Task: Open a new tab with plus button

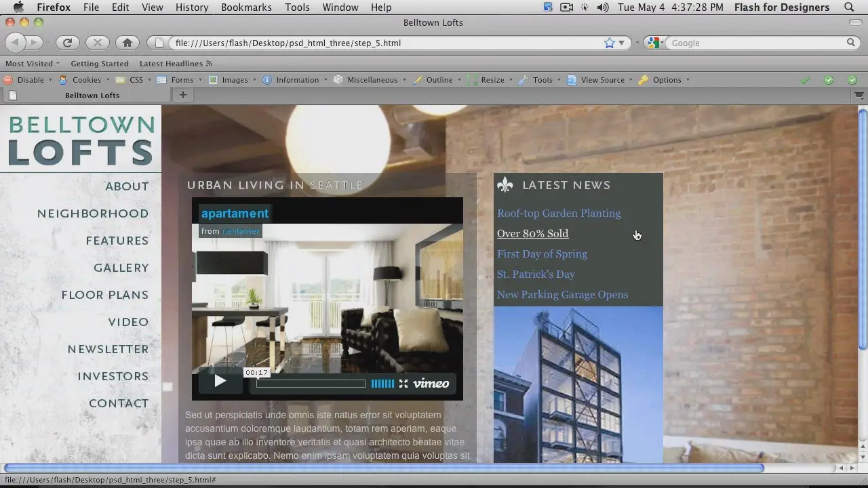Action: (x=182, y=95)
